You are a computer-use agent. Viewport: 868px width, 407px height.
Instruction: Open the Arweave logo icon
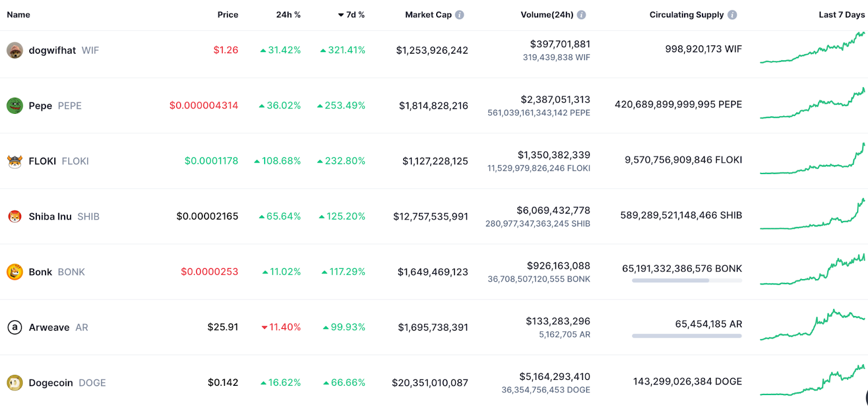(15, 327)
